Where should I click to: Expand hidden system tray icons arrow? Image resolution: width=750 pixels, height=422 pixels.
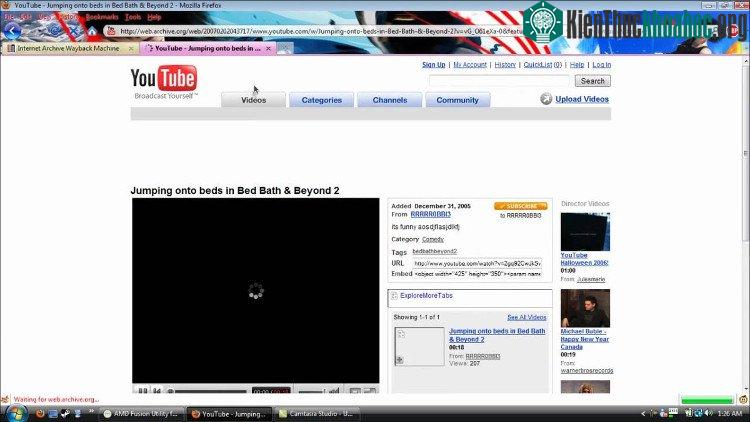[x=643, y=413]
